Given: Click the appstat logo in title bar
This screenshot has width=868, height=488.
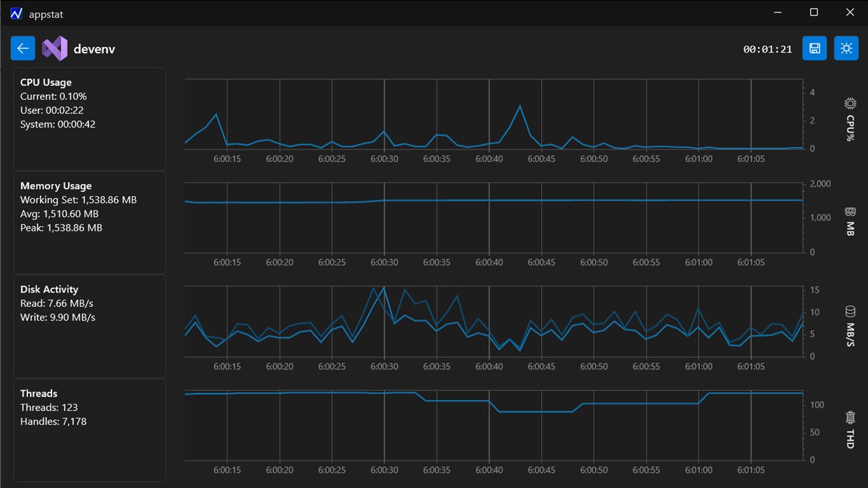Looking at the screenshot, I should tap(16, 13).
